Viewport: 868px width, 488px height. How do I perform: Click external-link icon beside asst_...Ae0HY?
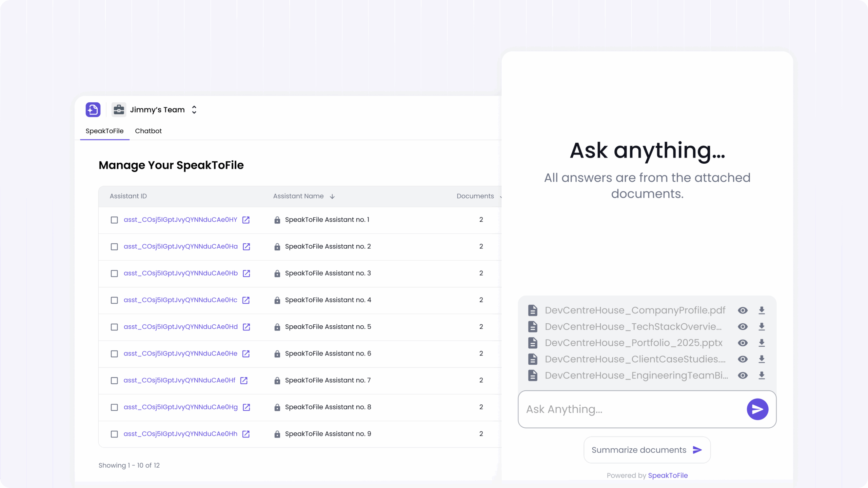click(246, 220)
